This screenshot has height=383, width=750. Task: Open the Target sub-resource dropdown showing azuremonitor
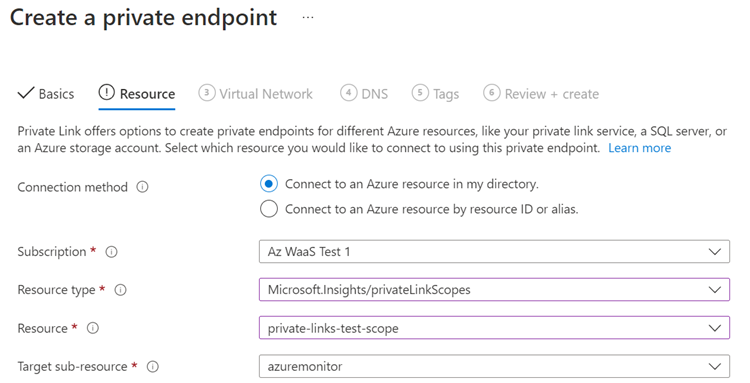495,367
